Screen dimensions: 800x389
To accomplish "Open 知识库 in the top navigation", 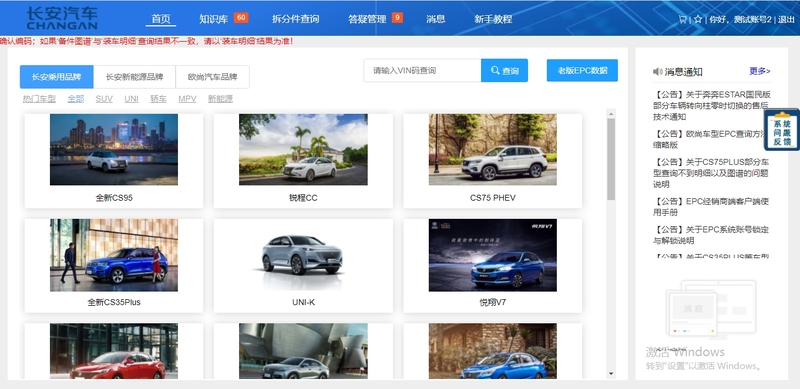I will 214,19.
